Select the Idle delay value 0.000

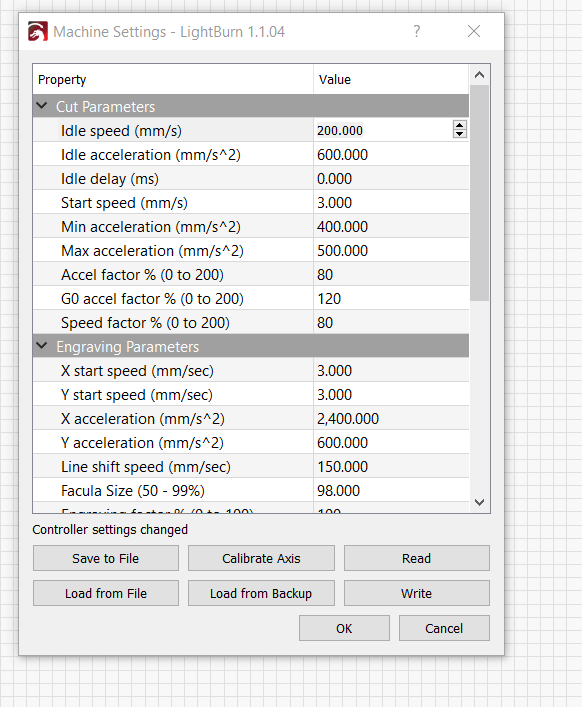pyautogui.click(x=334, y=179)
